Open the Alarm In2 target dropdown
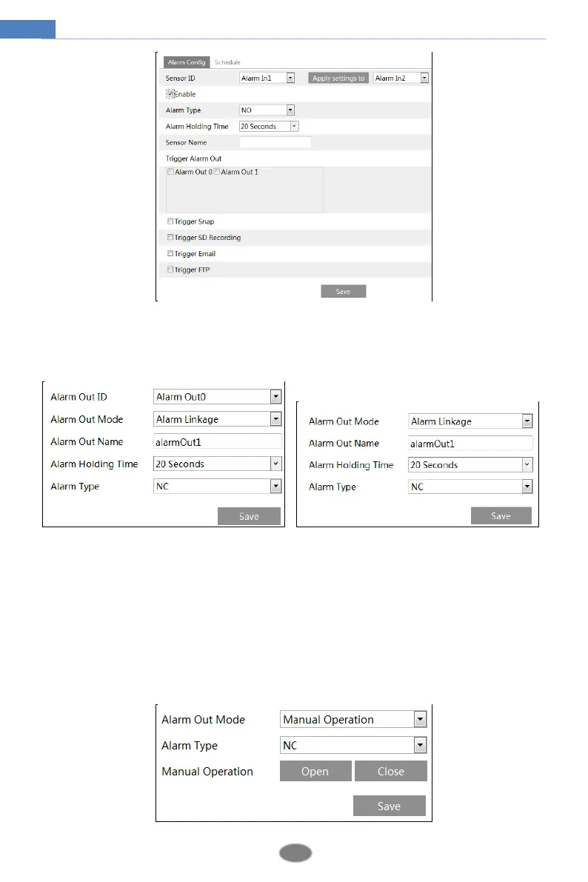Screen dimensions: 588x882 coord(401,78)
